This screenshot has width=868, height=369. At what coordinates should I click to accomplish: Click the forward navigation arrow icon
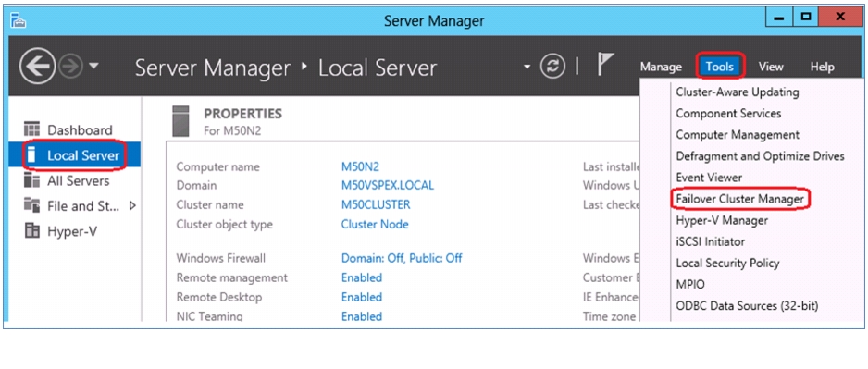(x=71, y=67)
